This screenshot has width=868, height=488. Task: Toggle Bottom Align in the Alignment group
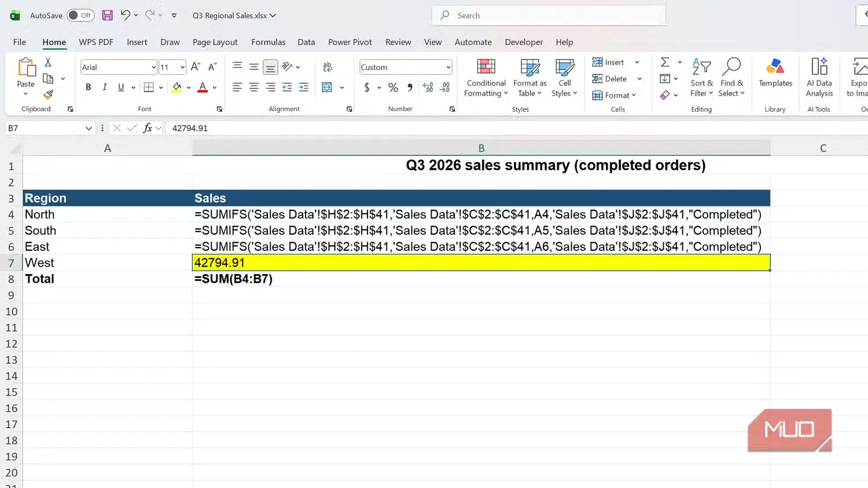coord(270,67)
